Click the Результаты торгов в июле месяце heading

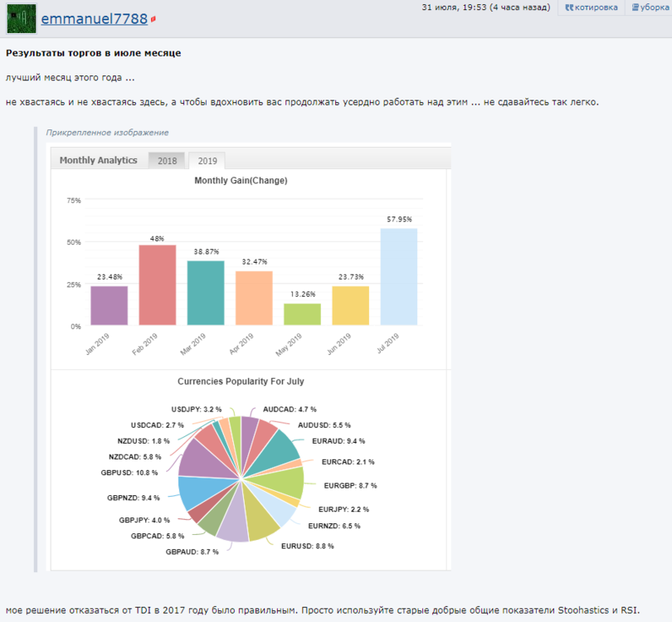pos(94,53)
